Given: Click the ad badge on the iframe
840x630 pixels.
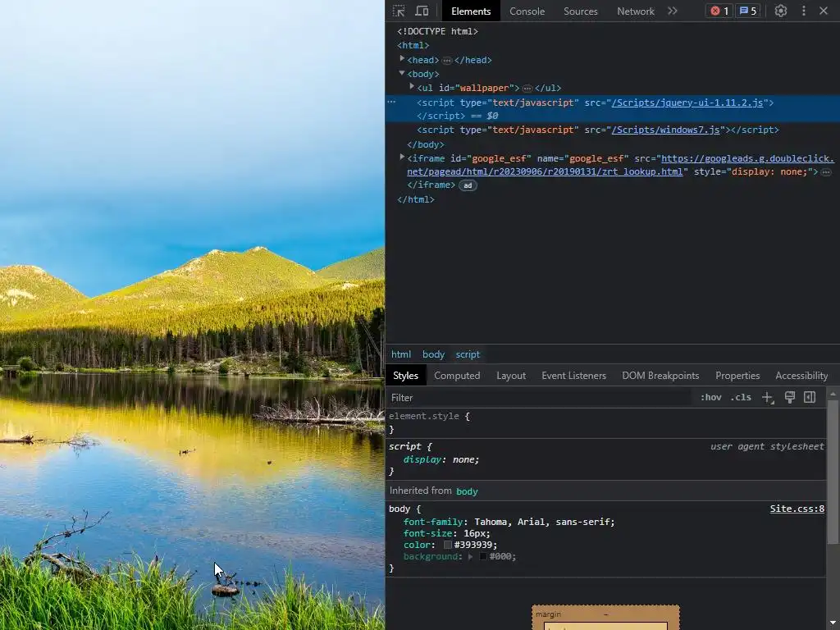Looking at the screenshot, I should pos(468,185).
